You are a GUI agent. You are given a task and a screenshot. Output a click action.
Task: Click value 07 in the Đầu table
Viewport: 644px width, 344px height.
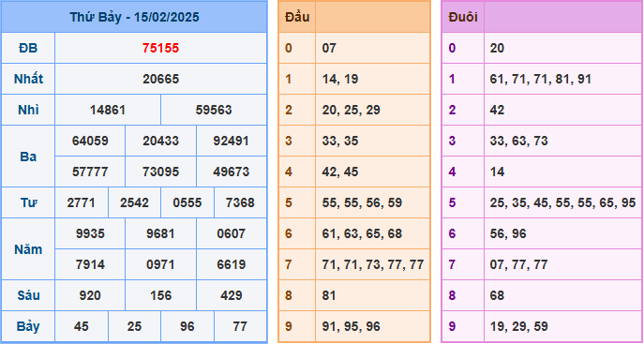tap(329, 48)
